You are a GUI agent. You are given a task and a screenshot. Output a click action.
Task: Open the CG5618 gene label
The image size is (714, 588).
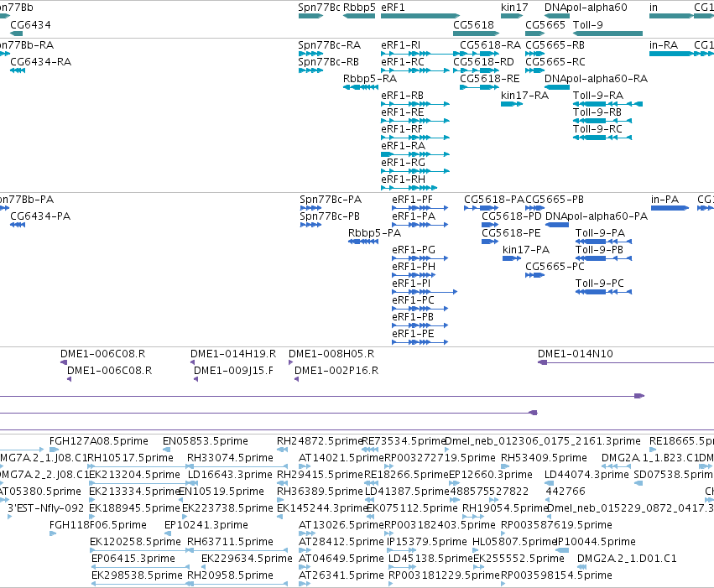(473, 24)
